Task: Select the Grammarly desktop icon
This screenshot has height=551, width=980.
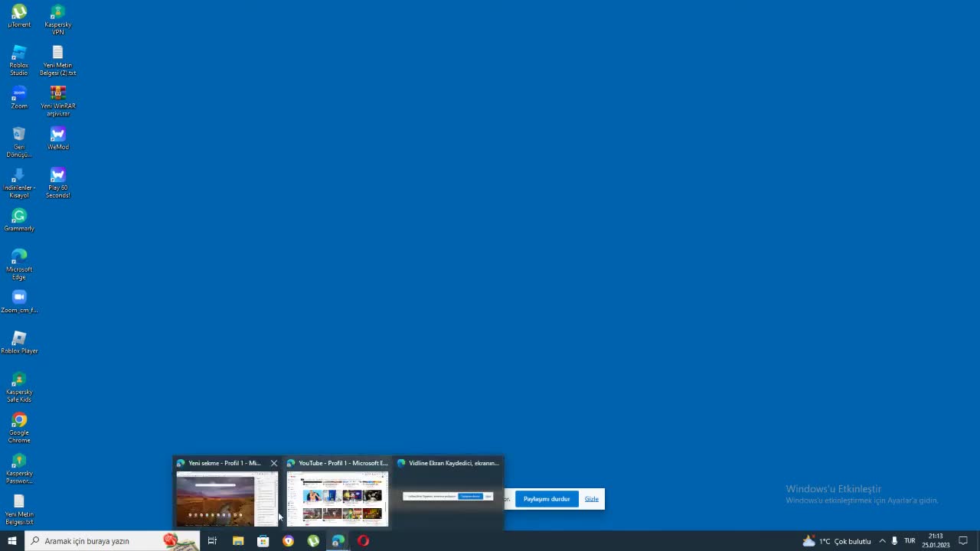Action: 19,220
